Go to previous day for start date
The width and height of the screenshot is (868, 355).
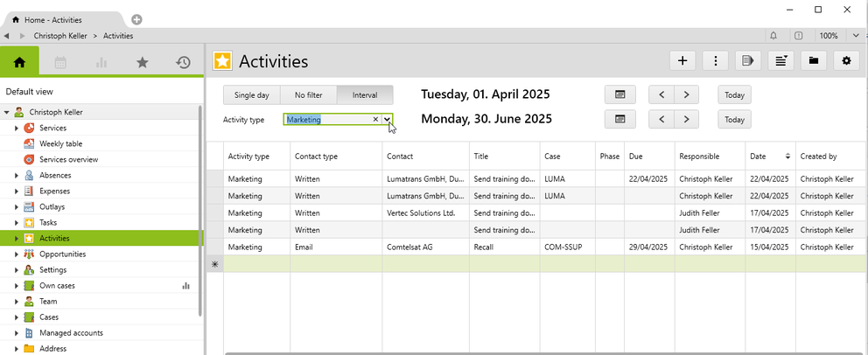pos(661,94)
